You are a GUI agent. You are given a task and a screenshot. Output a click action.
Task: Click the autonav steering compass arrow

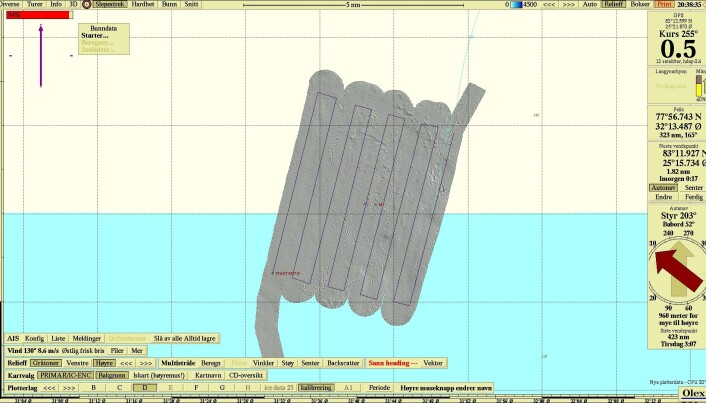tap(678, 270)
